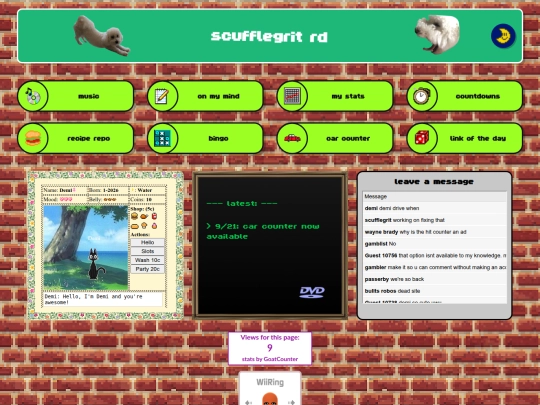Click the WiiRing previous arrow

tap(248, 402)
